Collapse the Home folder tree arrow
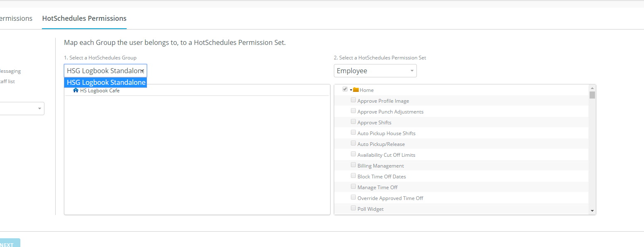644x247 pixels. point(351,90)
